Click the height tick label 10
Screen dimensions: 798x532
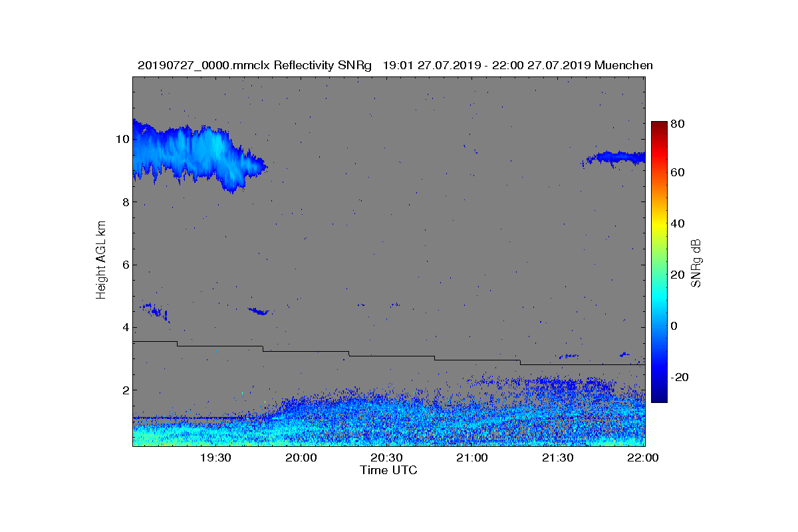click(121, 140)
